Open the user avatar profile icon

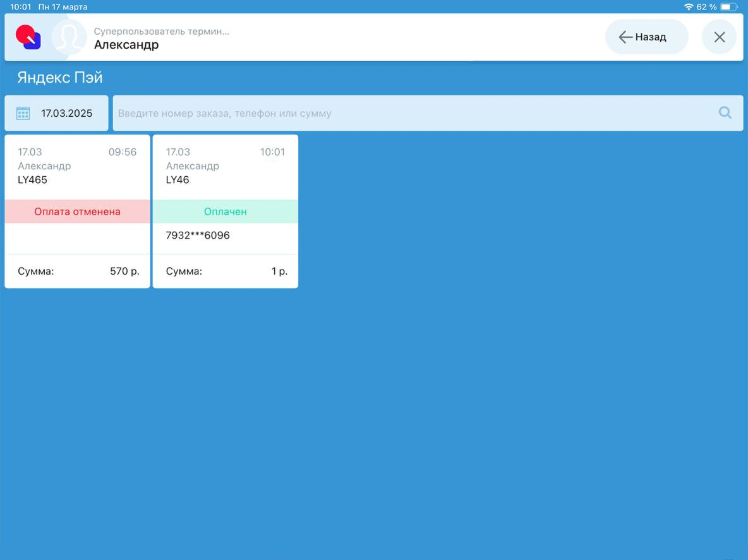click(x=69, y=37)
